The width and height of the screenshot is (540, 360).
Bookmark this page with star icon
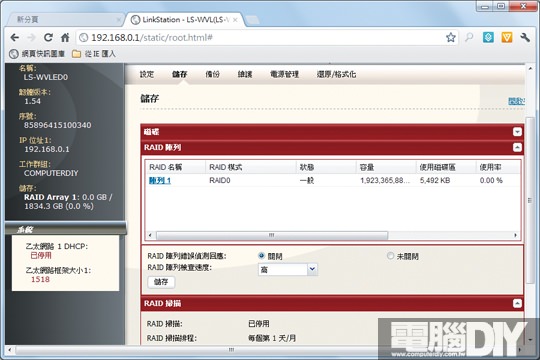click(x=450, y=38)
